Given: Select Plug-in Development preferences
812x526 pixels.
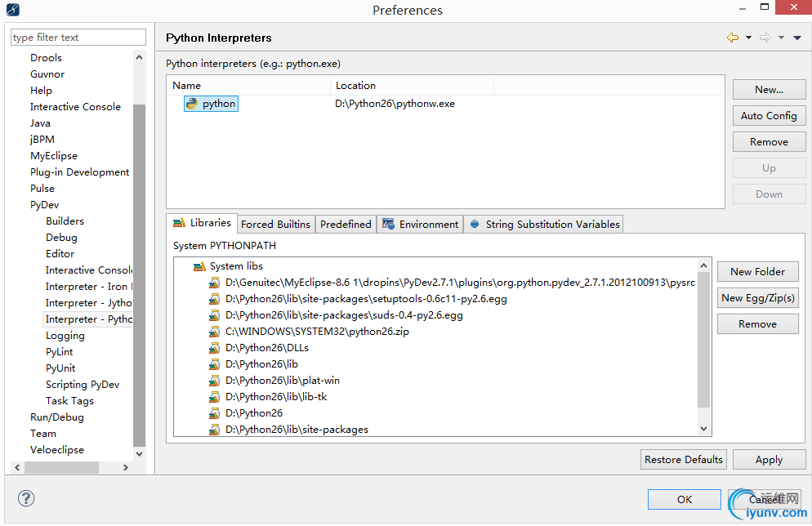Looking at the screenshot, I should coord(80,172).
